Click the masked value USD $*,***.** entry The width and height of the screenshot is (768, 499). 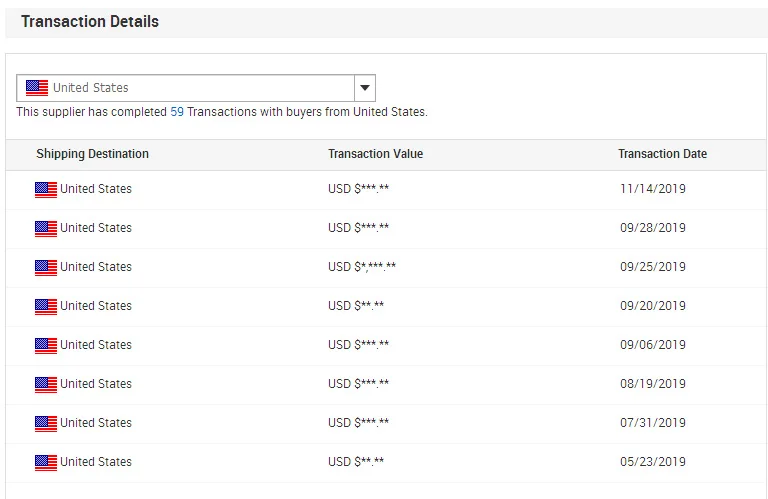[x=361, y=267]
